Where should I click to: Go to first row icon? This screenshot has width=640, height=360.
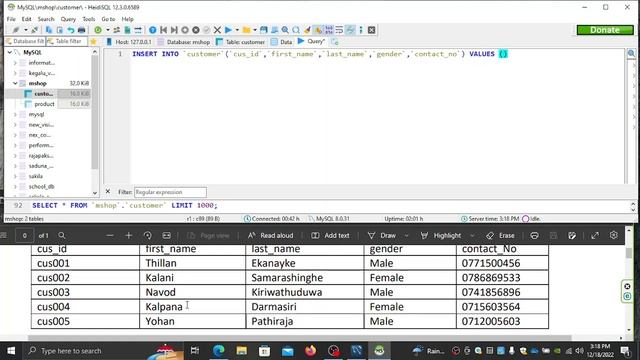pyautogui.click(x=163, y=30)
